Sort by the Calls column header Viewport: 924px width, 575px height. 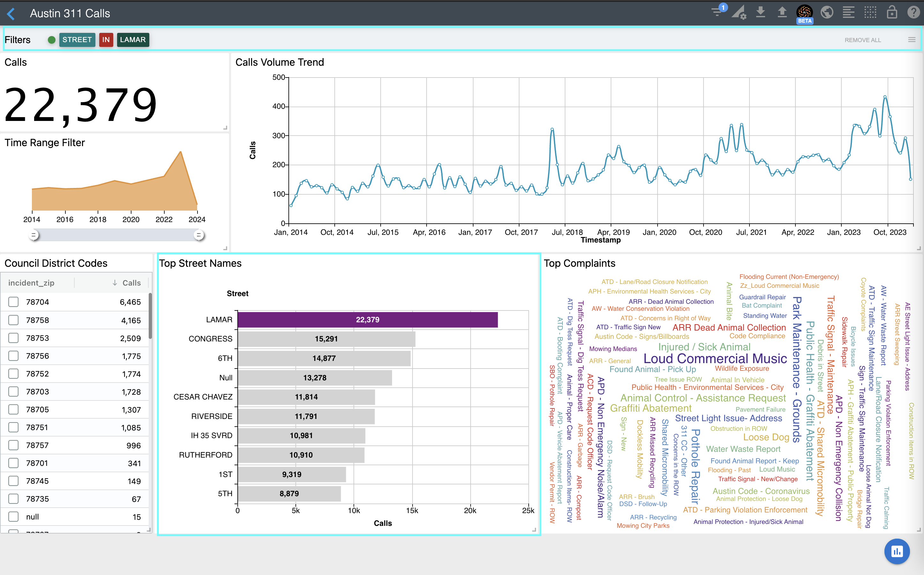pyautogui.click(x=131, y=283)
